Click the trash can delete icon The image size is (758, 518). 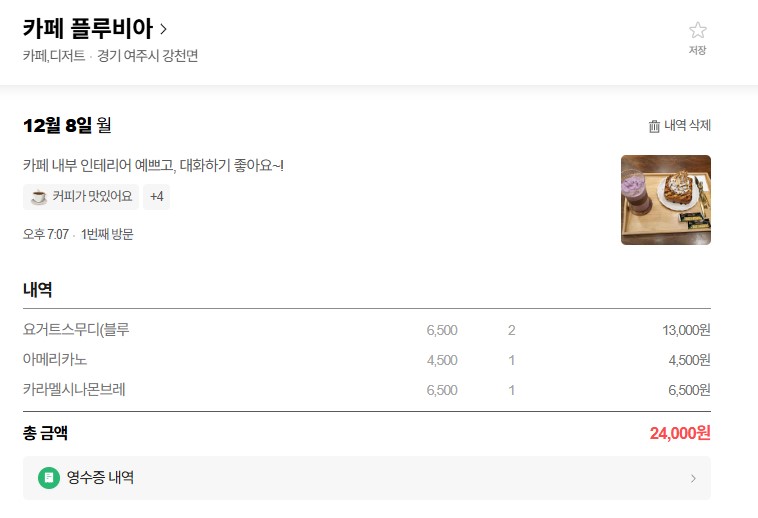(x=654, y=126)
